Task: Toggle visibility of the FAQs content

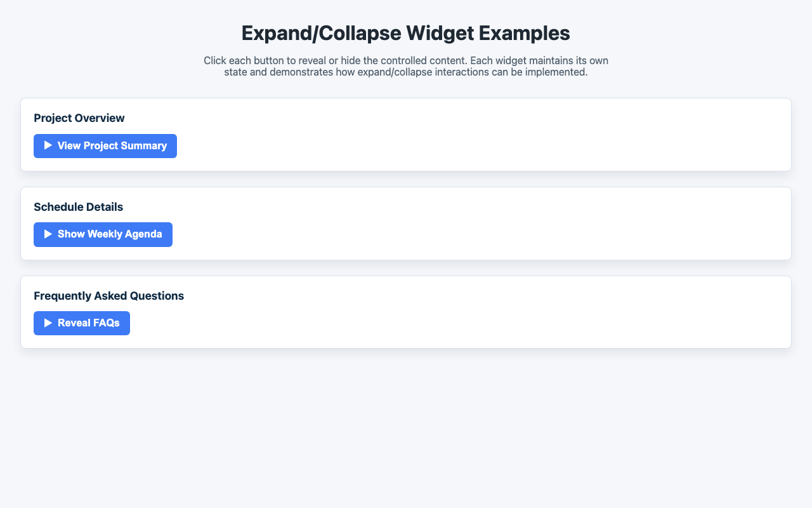Action: click(x=81, y=323)
